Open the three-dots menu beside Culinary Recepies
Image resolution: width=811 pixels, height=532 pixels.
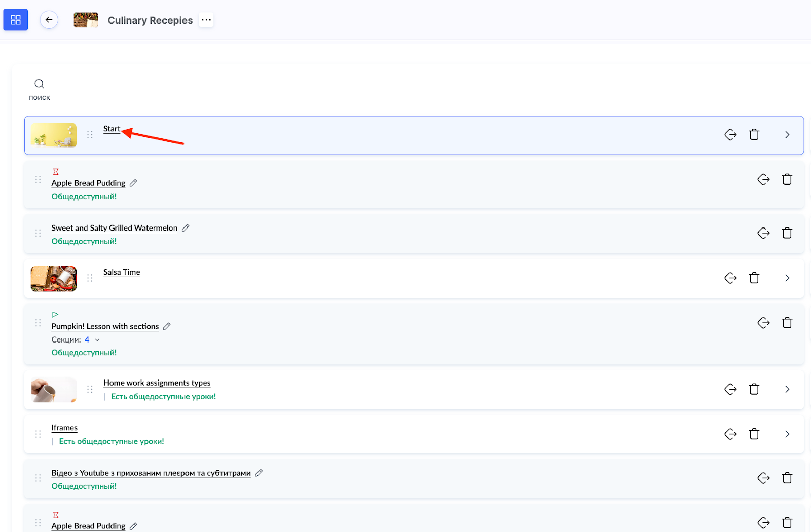pos(206,20)
